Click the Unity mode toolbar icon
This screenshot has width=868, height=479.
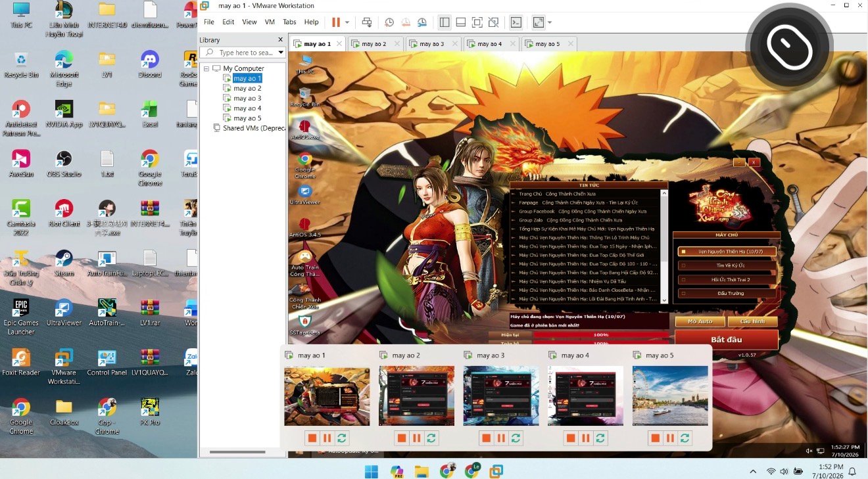[494, 22]
